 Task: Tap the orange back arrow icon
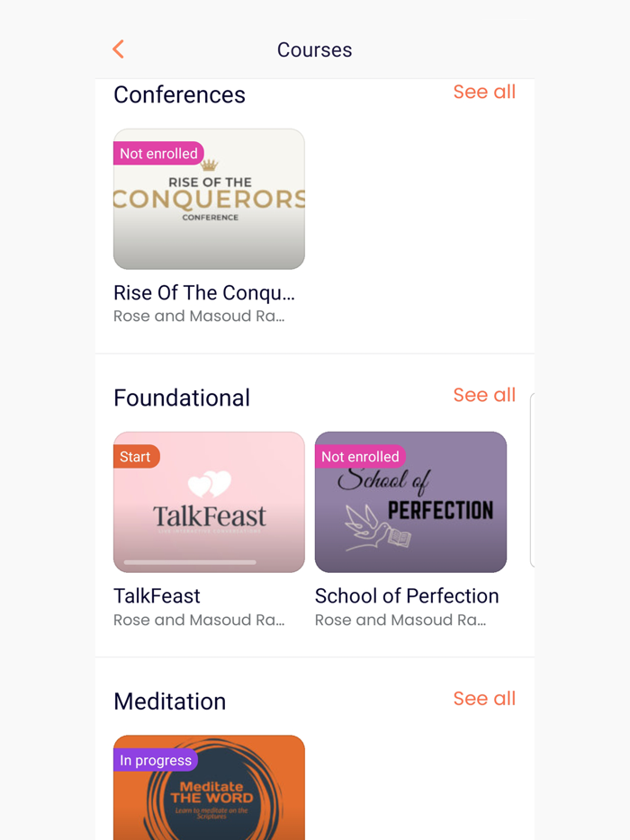coord(118,49)
